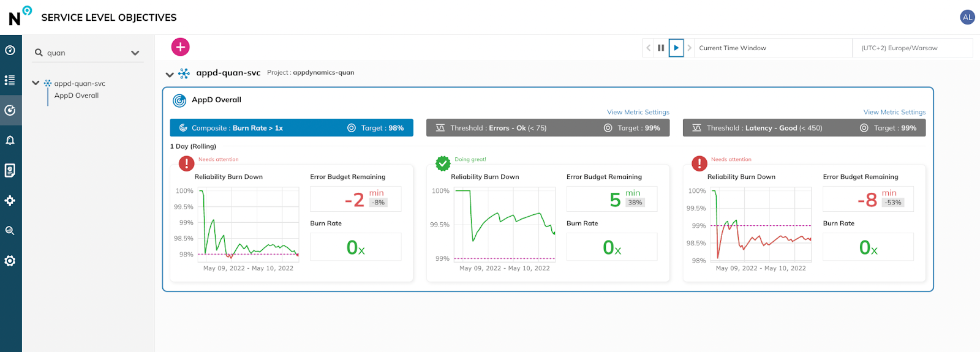Viewport: 980px width, 352px height.
Task: Click the -2 min error budget value
Action: coord(355,200)
